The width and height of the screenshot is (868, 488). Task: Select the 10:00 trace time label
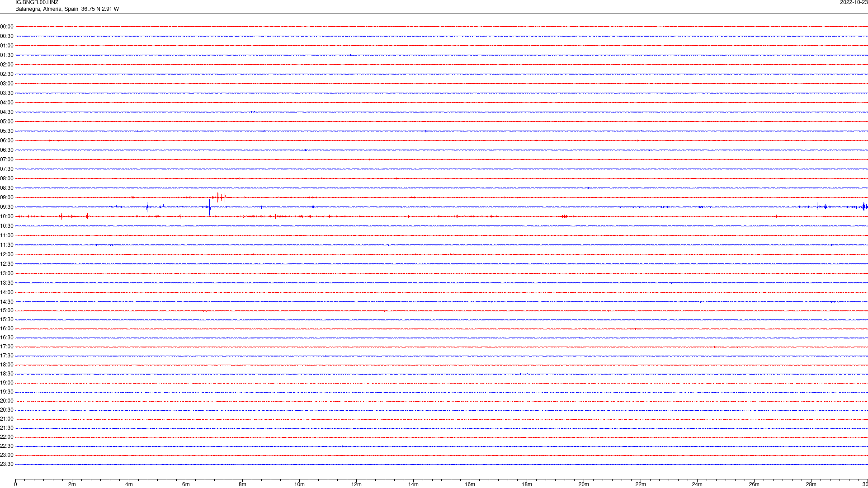click(x=7, y=216)
